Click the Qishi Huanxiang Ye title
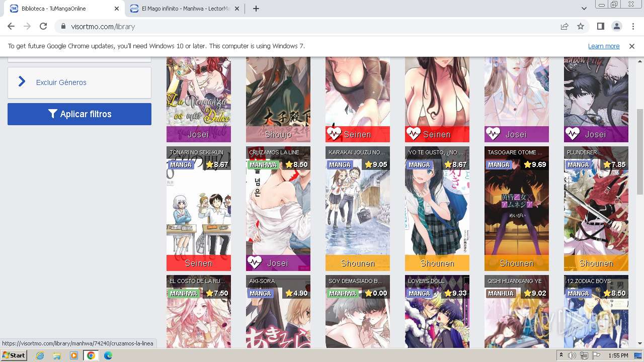The height and width of the screenshot is (362, 644). coord(515,281)
